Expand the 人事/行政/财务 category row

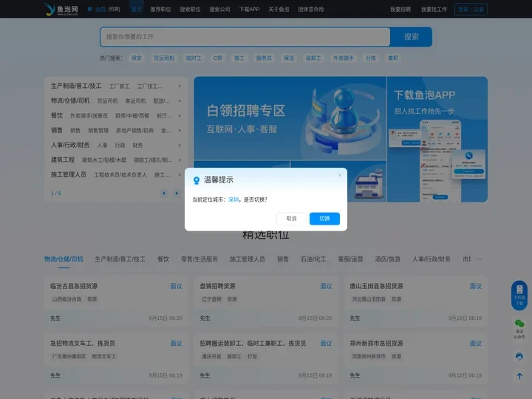pyautogui.click(x=180, y=146)
